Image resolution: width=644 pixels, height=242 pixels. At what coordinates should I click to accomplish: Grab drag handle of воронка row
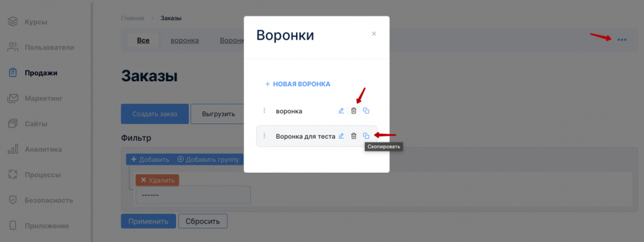(265, 111)
